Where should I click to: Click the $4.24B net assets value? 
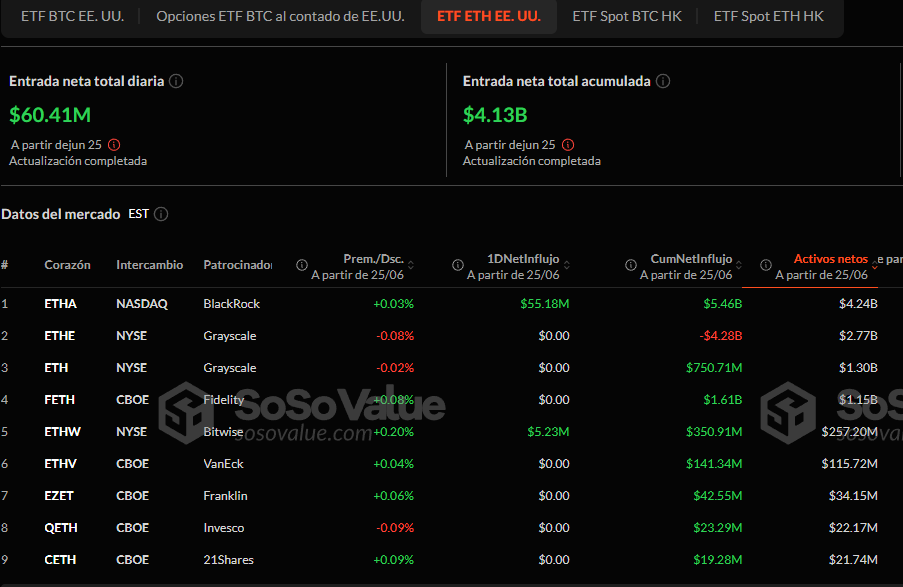click(858, 304)
